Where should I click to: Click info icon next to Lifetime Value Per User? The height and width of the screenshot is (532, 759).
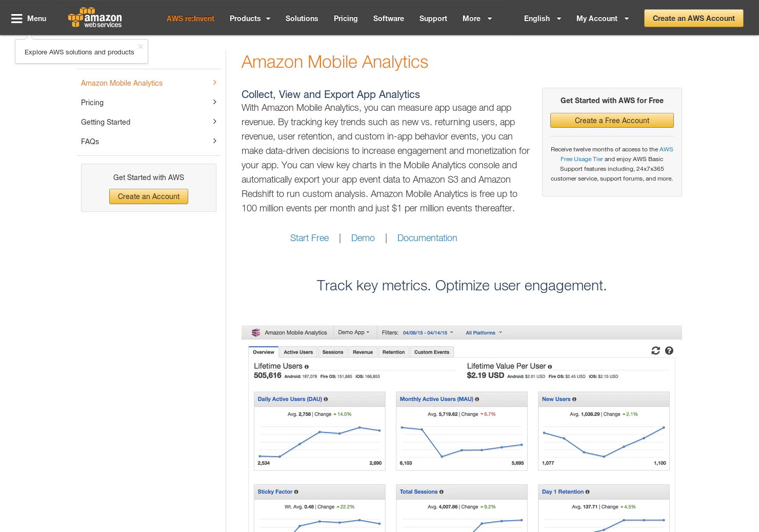click(550, 367)
